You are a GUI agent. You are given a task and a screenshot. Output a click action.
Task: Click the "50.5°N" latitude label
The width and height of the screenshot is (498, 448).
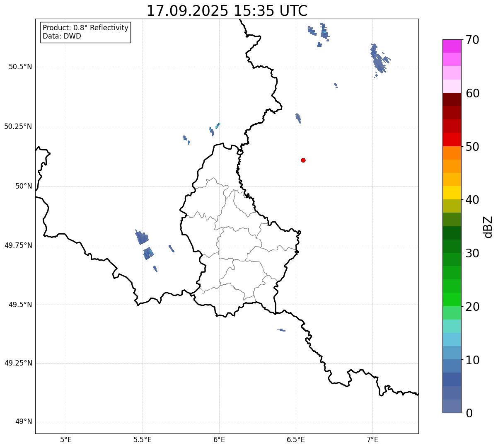[20, 67]
